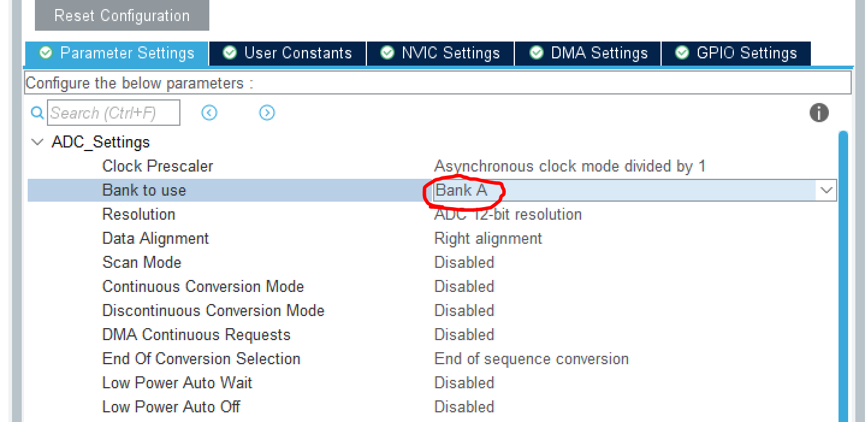Switch to the DMA Settings tab
Viewport: 868px width, 422px height.
click(x=588, y=53)
